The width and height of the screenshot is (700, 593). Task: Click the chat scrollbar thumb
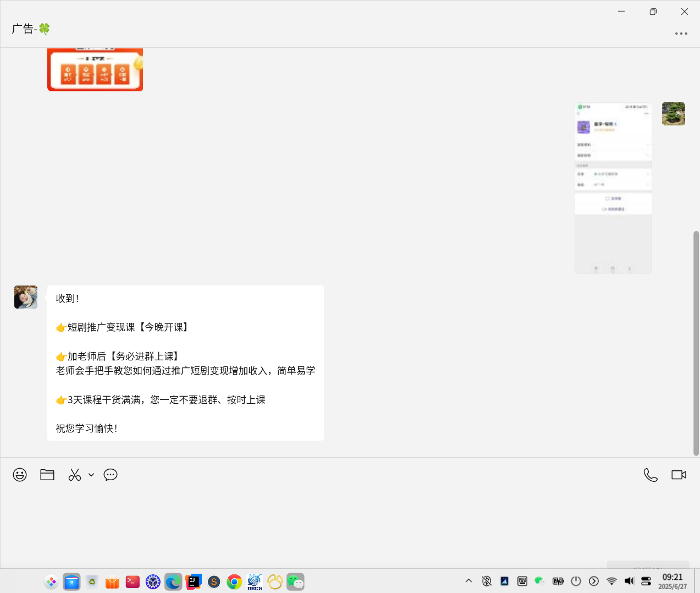pyautogui.click(x=696, y=343)
